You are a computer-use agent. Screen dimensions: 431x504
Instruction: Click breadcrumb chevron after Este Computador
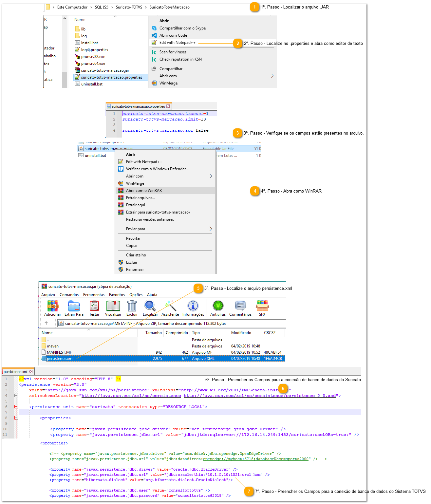(91, 7)
